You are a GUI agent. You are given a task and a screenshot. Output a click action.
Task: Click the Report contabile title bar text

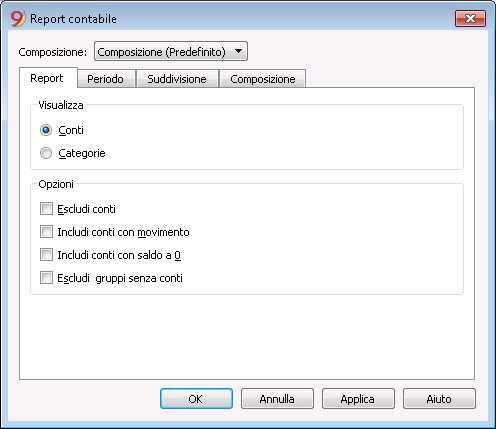tap(73, 19)
